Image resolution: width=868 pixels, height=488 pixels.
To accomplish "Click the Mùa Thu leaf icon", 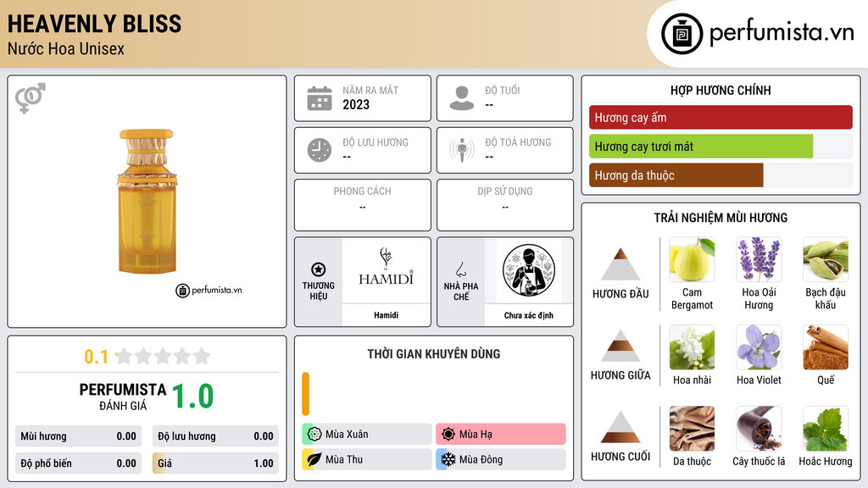I will pos(314,459).
